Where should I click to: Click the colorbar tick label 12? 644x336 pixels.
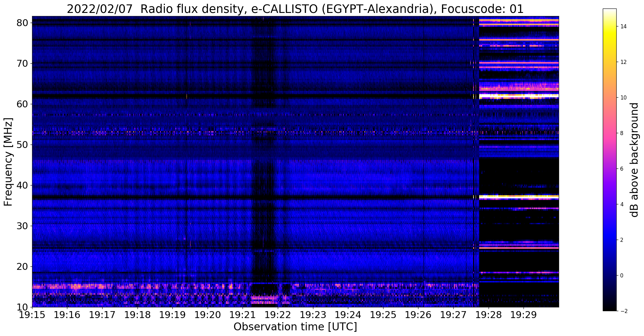click(x=623, y=62)
